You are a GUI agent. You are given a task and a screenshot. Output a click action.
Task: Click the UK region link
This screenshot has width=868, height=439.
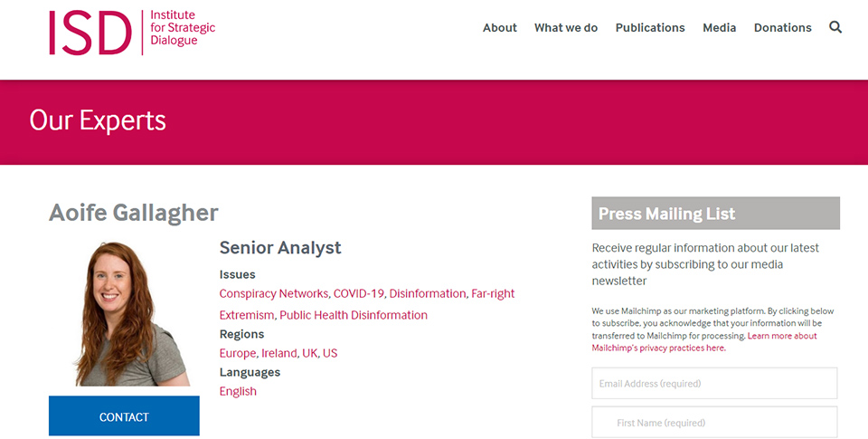pos(309,353)
